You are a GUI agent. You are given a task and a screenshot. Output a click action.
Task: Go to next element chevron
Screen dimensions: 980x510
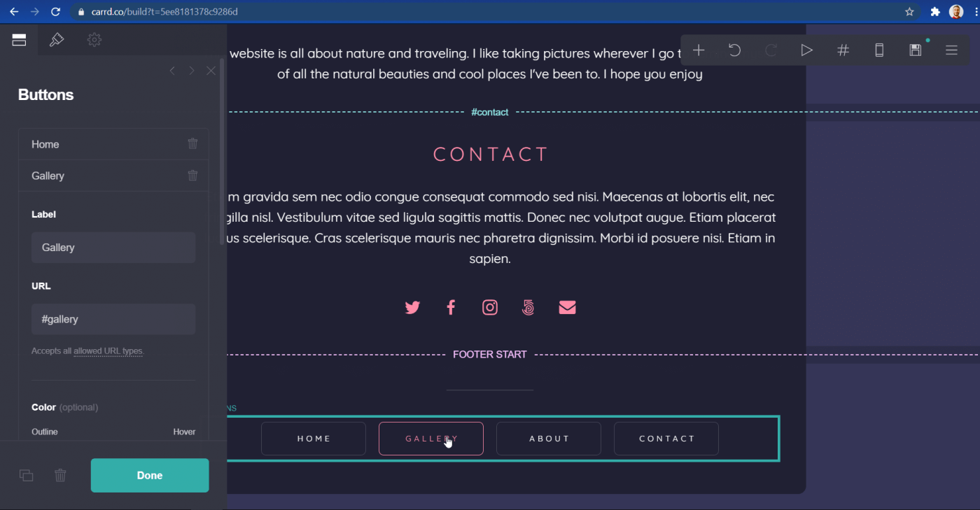tap(191, 71)
